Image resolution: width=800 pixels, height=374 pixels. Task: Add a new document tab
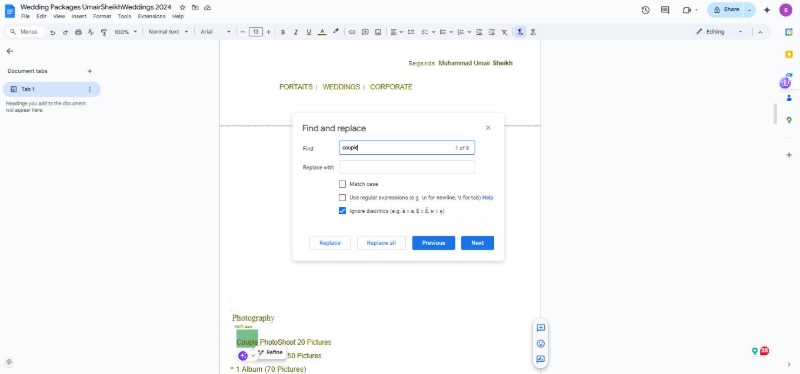[90, 71]
